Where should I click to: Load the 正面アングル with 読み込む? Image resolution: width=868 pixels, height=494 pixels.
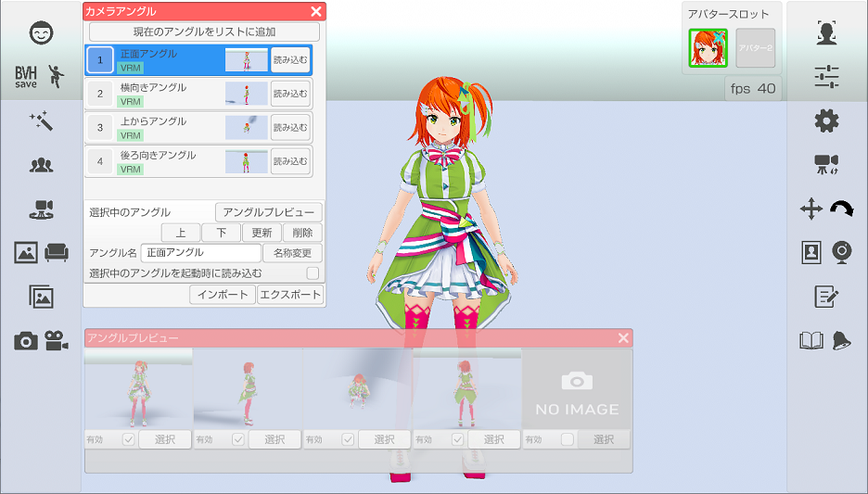click(x=290, y=59)
